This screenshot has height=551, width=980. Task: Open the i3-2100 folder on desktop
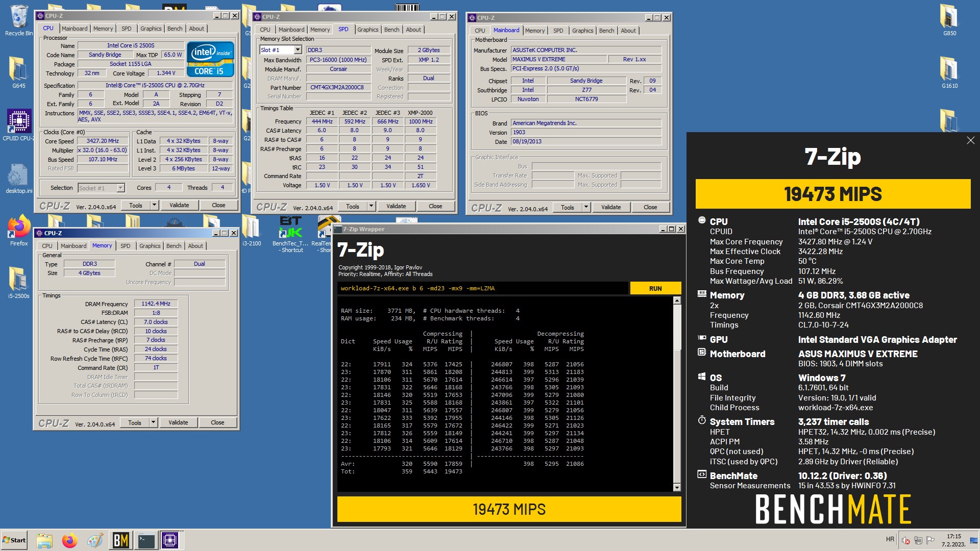(251, 231)
